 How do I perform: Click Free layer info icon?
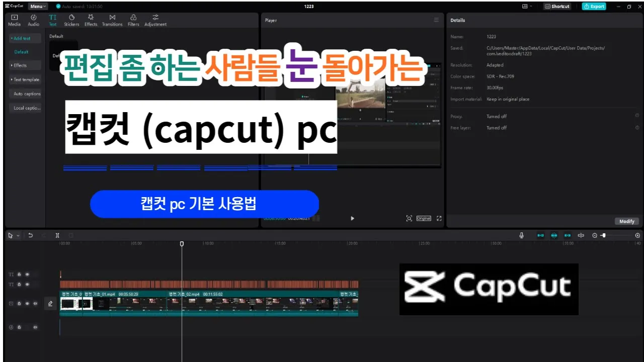tap(637, 128)
